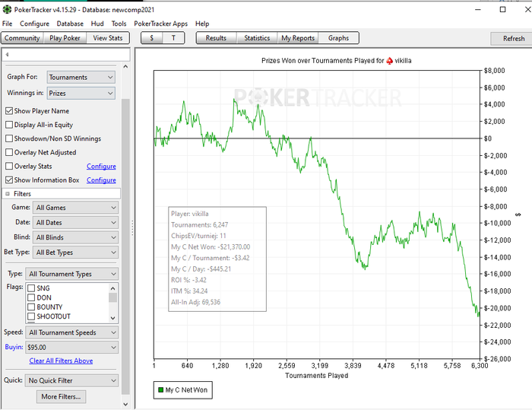Maximize the PokerTracker window
This screenshot has width=532, height=410.
[x=503, y=9]
